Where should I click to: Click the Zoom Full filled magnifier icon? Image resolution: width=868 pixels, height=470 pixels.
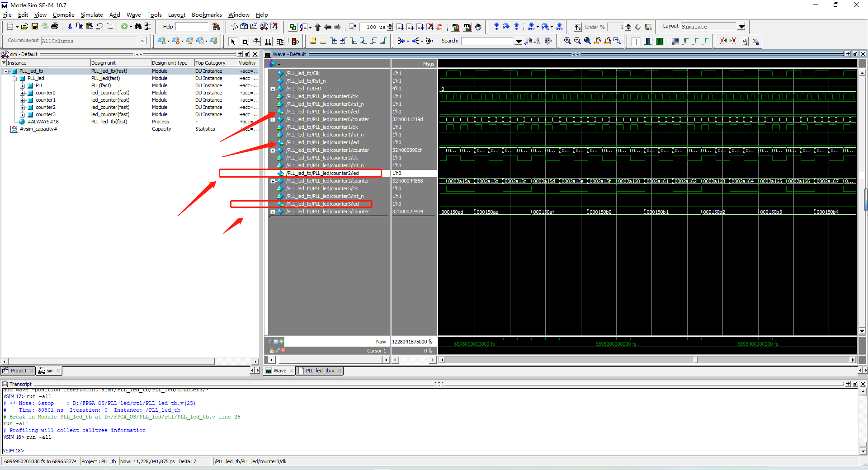pyautogui.click(x=587, y=41)
